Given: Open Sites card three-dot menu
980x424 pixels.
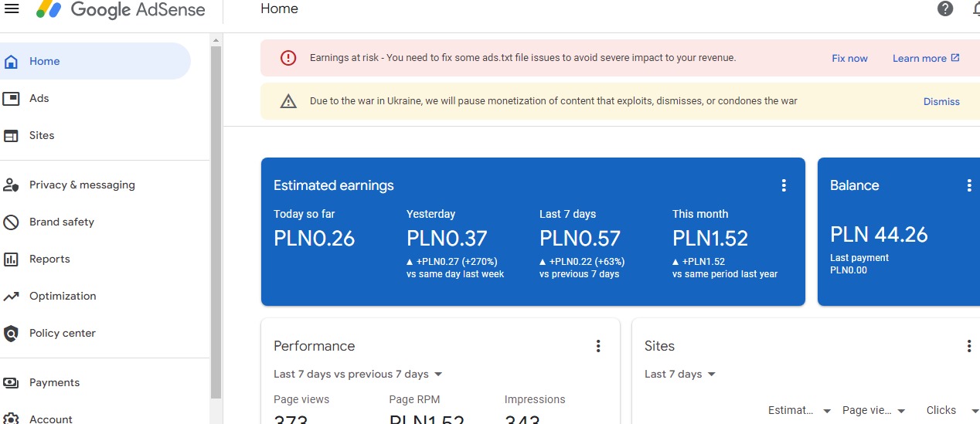Looking at the screenshot, I should [969, 346].
